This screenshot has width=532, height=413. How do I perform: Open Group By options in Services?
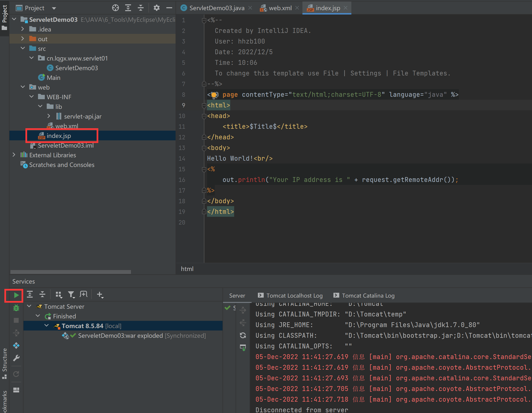click(x=59, y=295)
